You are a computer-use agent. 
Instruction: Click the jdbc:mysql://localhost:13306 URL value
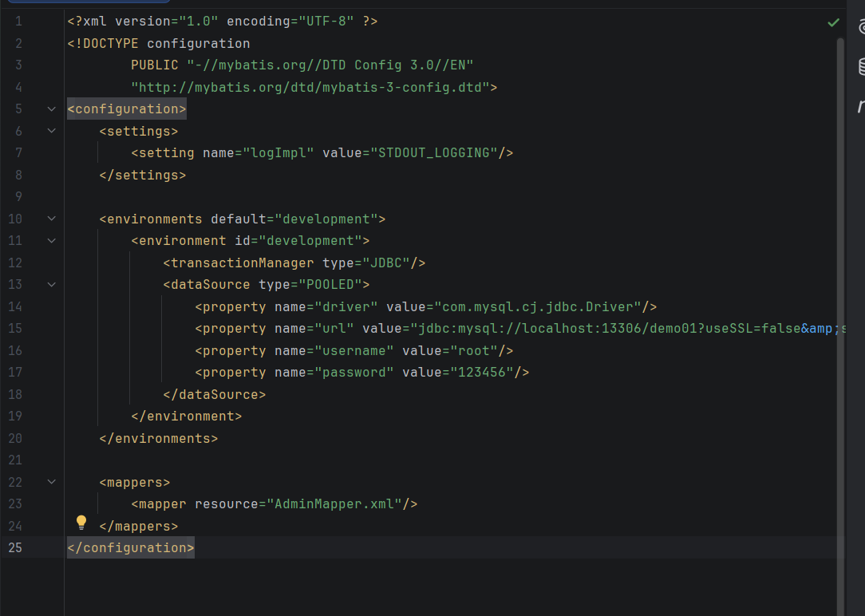pos(605,329)
